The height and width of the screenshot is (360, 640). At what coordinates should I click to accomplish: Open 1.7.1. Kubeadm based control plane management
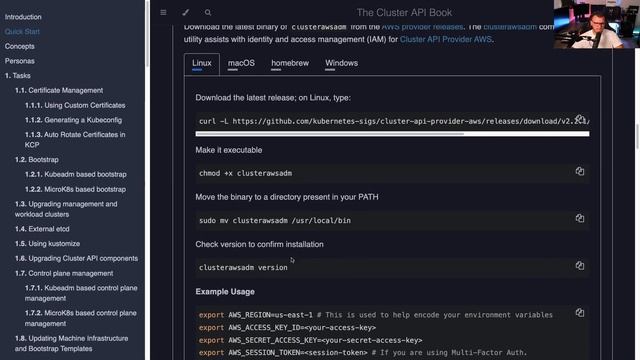click(81, 293)
